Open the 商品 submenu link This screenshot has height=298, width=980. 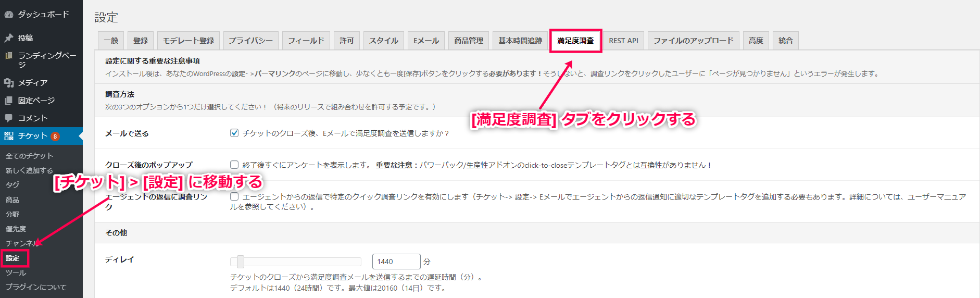pyautogui.click(x=12, y=200)
